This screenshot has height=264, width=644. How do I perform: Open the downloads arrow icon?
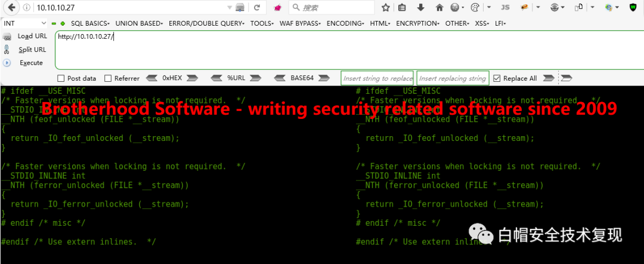(x=420, y=7)
